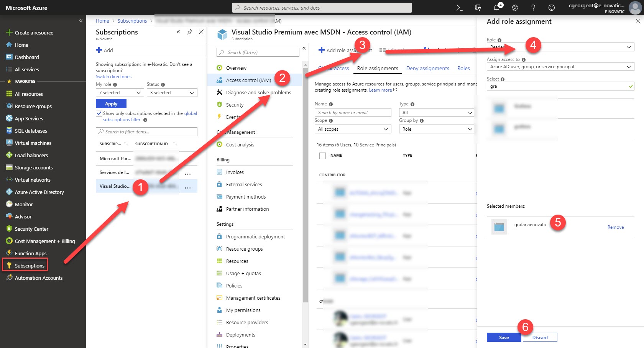644x348 pixels.
Task: Click the global search resources field
Action: click(x=322, y=8)
